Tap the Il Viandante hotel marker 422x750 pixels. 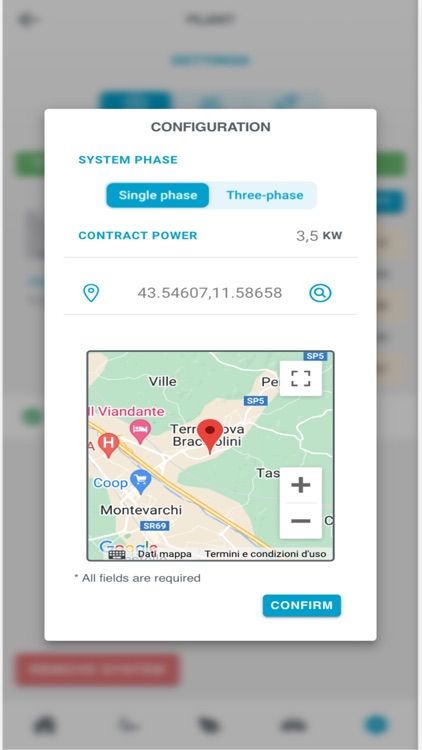pos(140,430)
